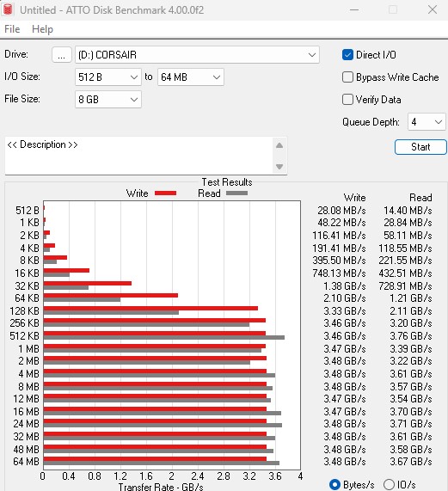Click the Transfer Rate - GB/s axis label

coord(161,487)
